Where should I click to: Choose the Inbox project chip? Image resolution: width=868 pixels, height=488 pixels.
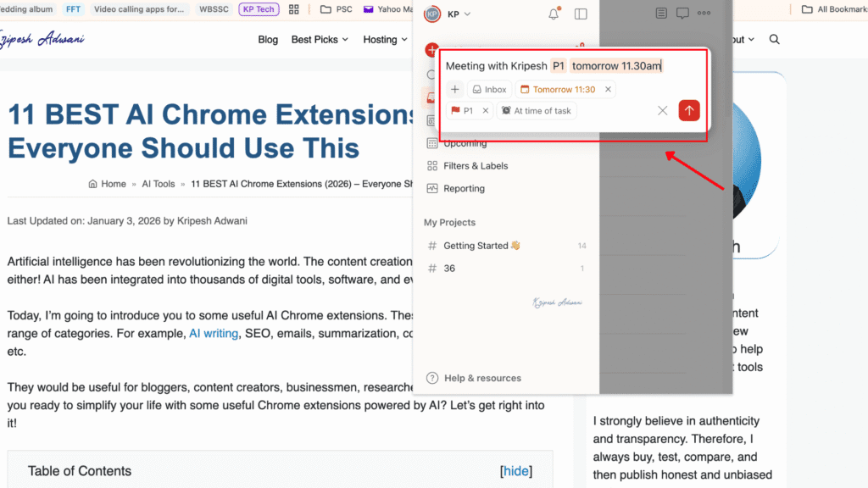[x=489, y=89]
